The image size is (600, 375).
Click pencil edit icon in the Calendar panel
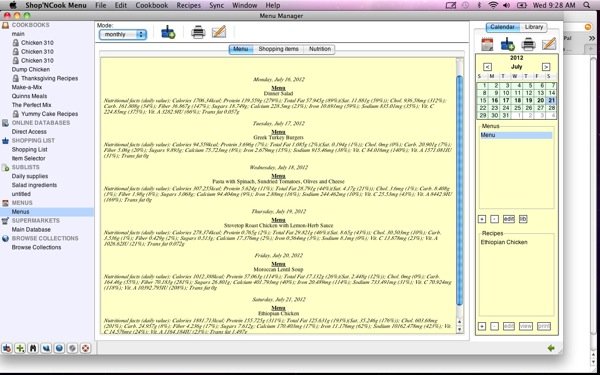pos(549,44)
